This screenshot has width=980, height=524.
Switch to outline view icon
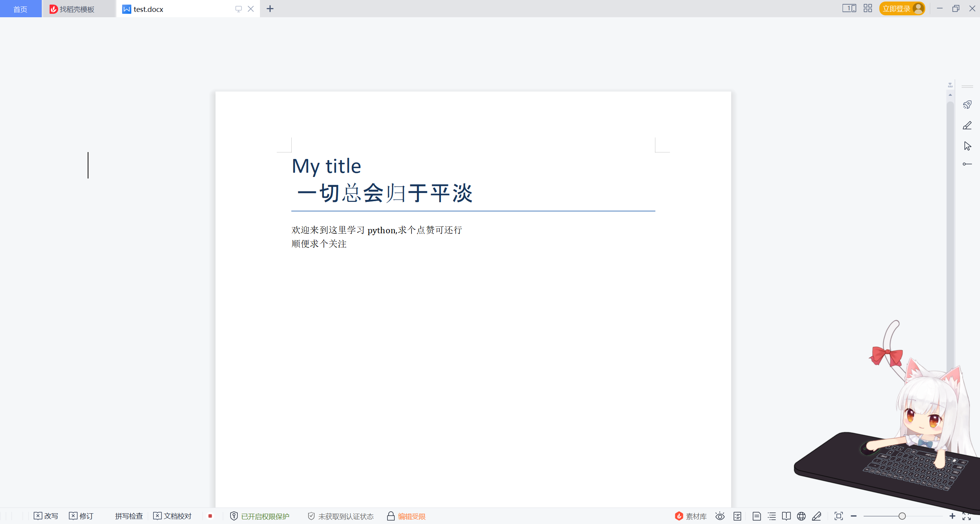772,516
